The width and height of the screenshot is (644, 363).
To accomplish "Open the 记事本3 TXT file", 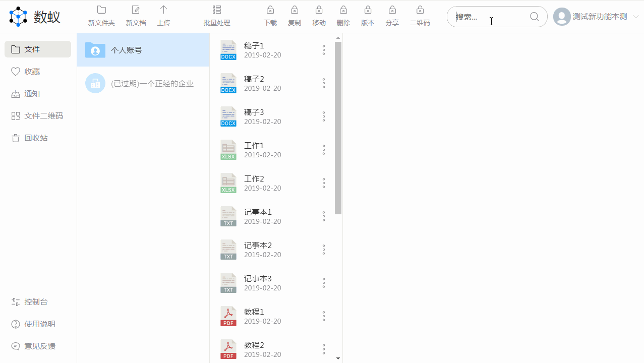I will (x=272, y=283).
